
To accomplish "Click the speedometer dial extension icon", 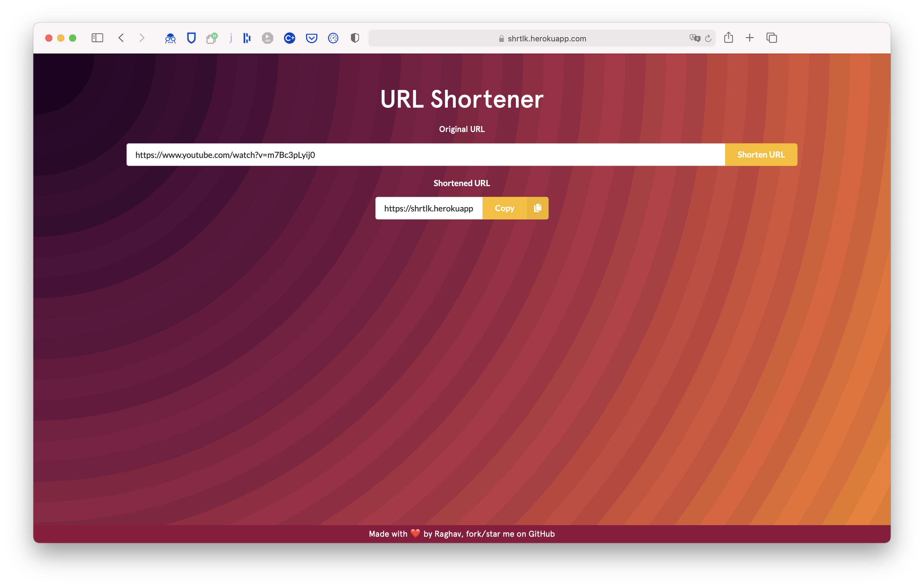I will [333, 38].
